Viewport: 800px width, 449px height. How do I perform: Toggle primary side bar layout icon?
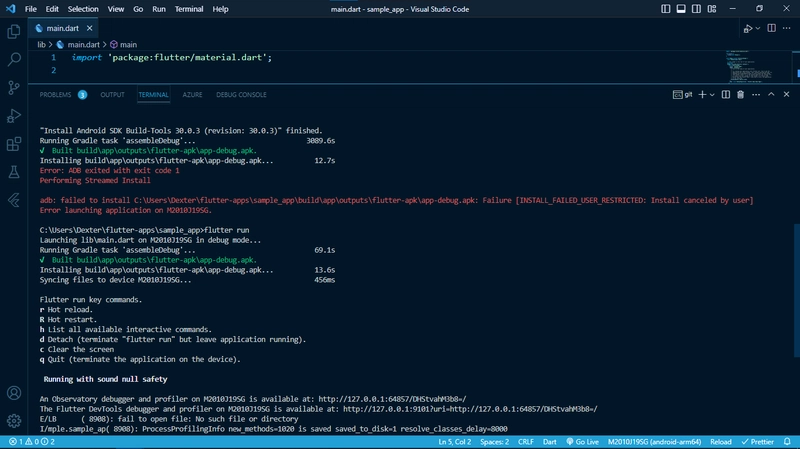pos(665,9)
